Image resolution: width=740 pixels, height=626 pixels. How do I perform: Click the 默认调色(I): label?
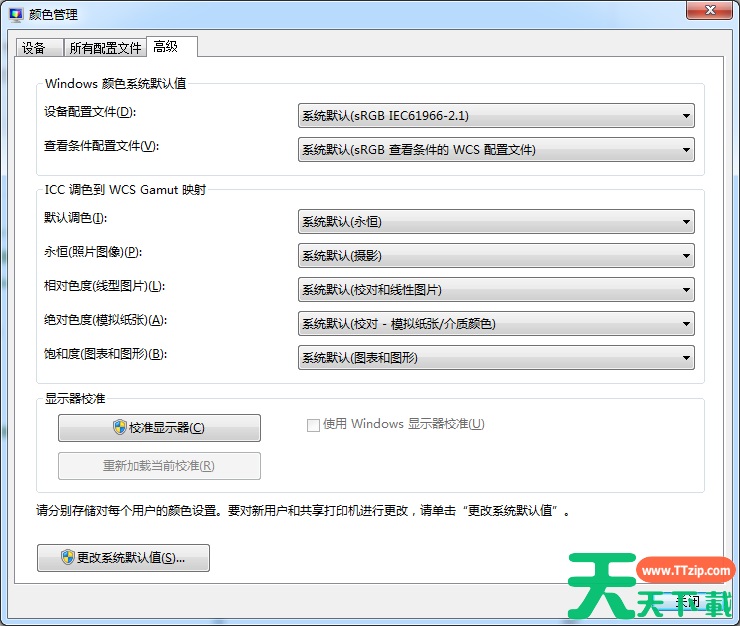click(76, 218)
